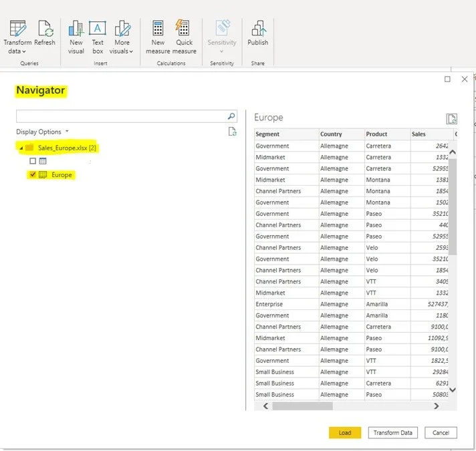Click the Segment column header

287,134
